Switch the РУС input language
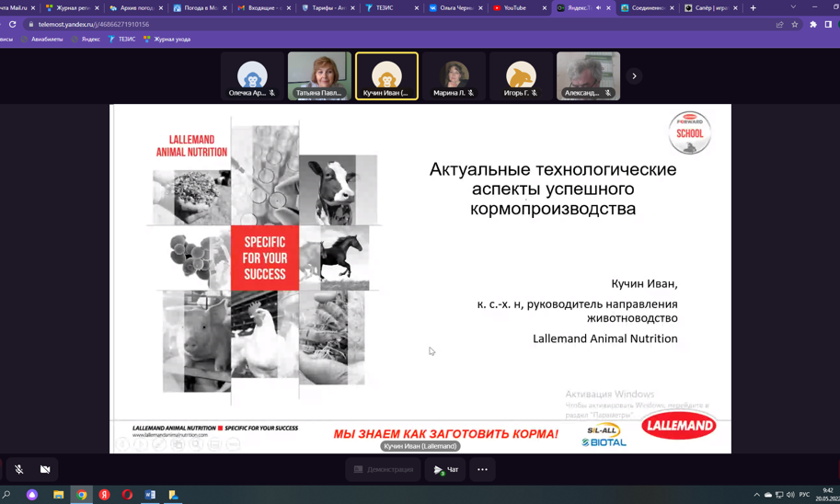The height and width of the screenshot is (504, 840). [x=804, y=495]
